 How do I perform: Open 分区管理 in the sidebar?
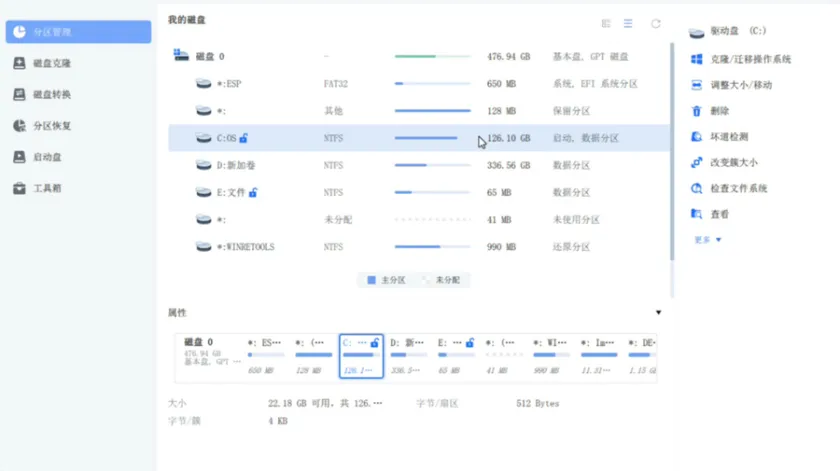click(78, 32)
